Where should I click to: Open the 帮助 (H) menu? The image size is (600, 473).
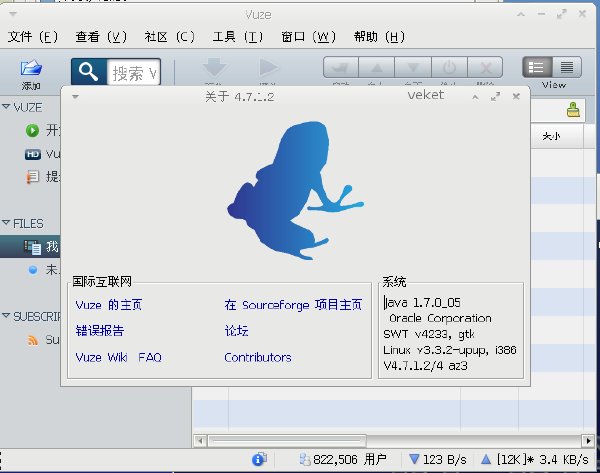pyautogui.click(x=379, y=37)
